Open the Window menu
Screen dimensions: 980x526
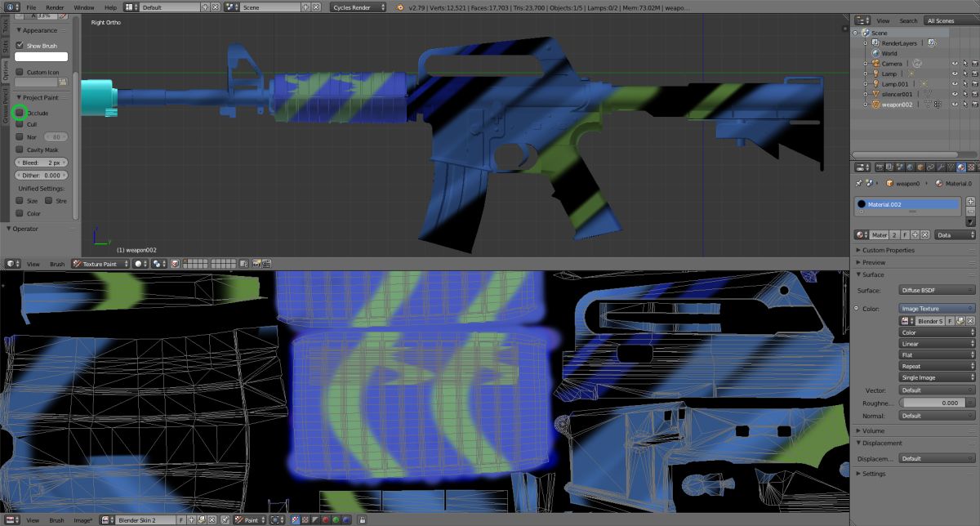(83, 7)
